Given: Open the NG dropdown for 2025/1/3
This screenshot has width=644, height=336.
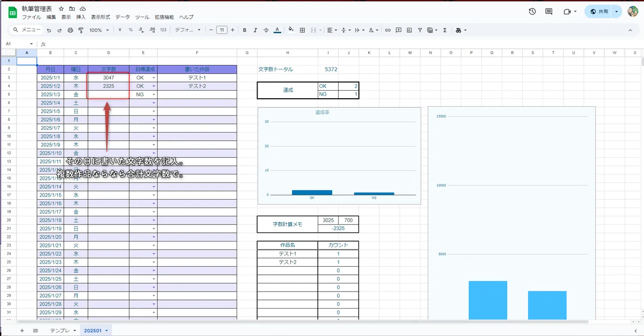Looking at the screenshot, I should [154, 94].
